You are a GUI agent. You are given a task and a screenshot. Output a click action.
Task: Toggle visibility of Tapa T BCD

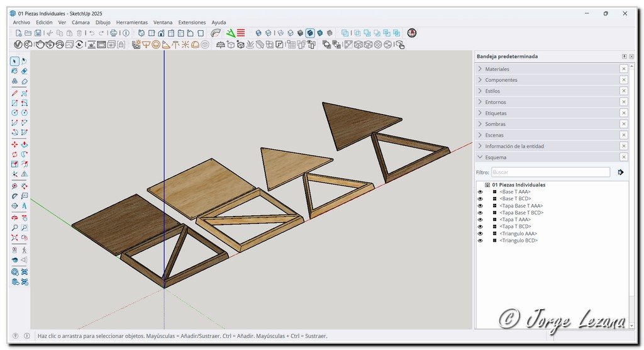pyautogui.click(x=480, y=227)
